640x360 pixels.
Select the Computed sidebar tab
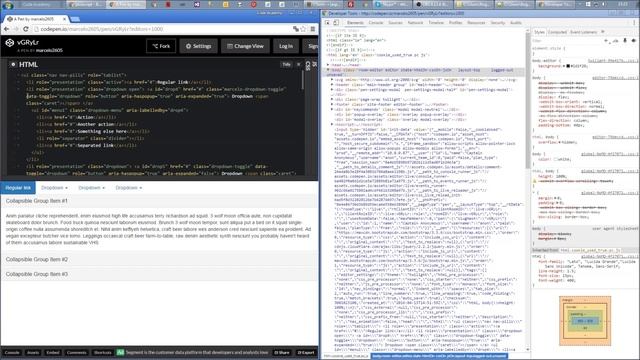[558, 32]
